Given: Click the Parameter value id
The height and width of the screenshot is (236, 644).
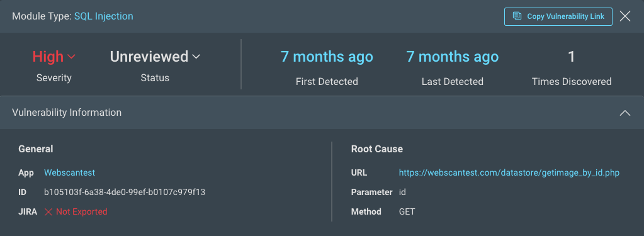Looking at the screenshot, I should [x=402, y=192].
